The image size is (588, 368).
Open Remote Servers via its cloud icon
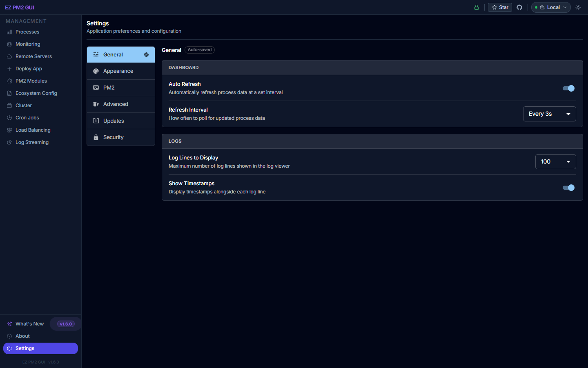tap(9, 56)
